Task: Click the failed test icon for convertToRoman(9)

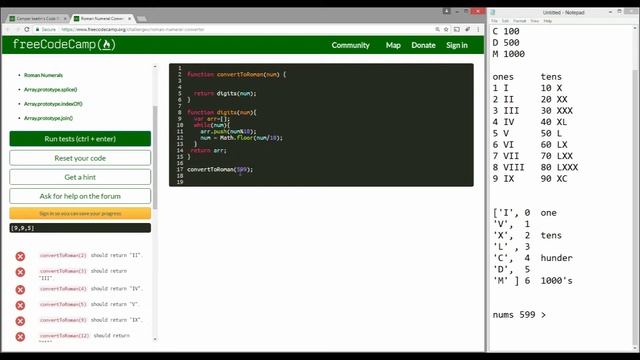Action: click(x=20, y=321)
